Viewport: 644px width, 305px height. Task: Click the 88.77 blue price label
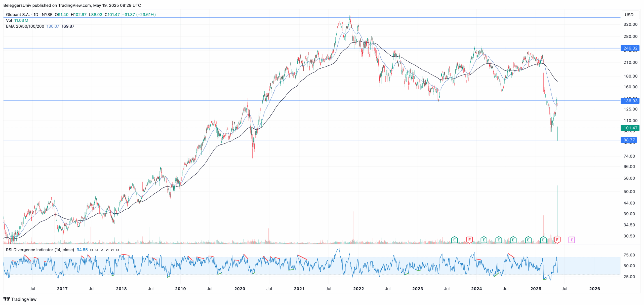click(628, 140)
